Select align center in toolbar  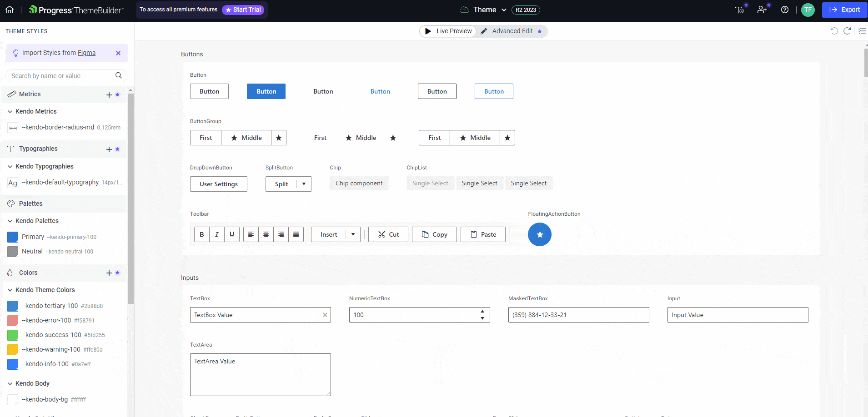[266, 234]
